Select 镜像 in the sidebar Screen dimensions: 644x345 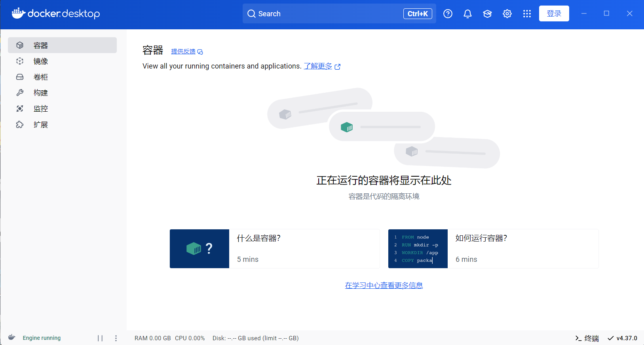point(41,61)
